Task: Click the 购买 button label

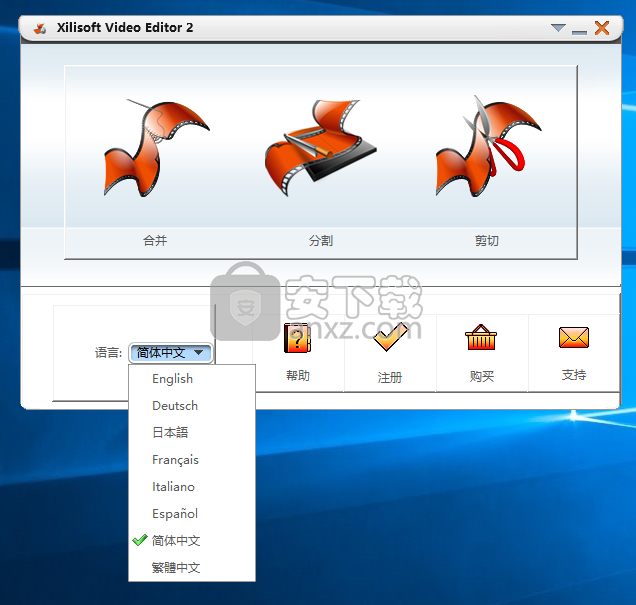Action: [482, 376]
